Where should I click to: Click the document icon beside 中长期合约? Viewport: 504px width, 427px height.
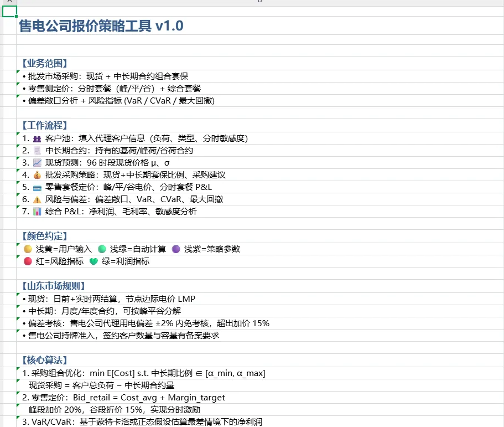click(x=37, y=151)
